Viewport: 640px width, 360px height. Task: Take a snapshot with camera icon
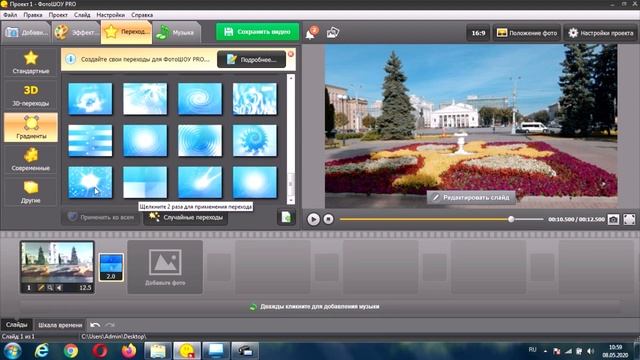[x=613, y=219]
